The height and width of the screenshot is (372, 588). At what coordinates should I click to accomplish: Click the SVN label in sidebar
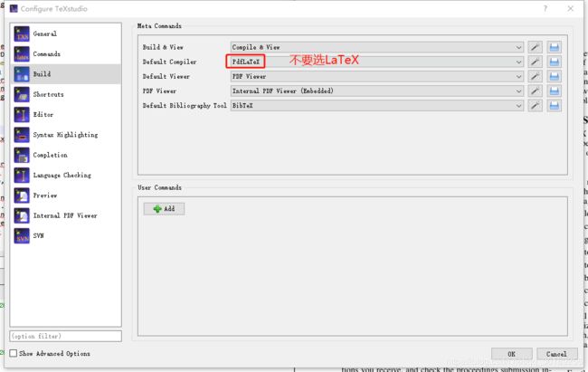[x=38, y=235]
